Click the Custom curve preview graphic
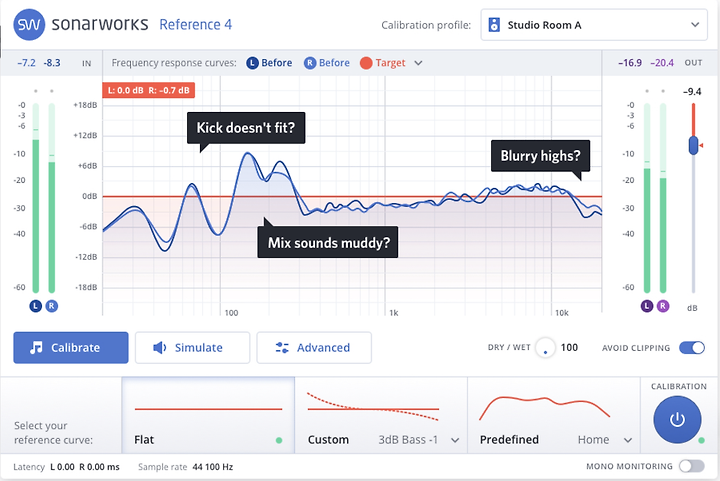This screenshot has height=481, width=720. click(x=373, y=406)
